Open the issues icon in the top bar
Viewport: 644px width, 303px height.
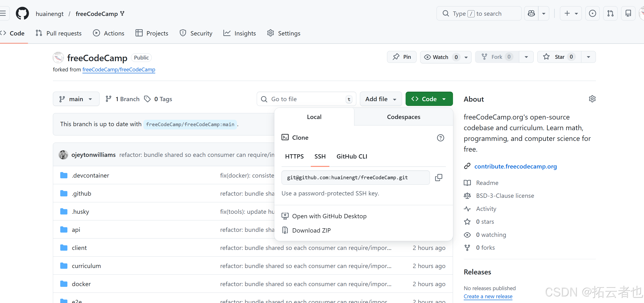tap(592, 14)
